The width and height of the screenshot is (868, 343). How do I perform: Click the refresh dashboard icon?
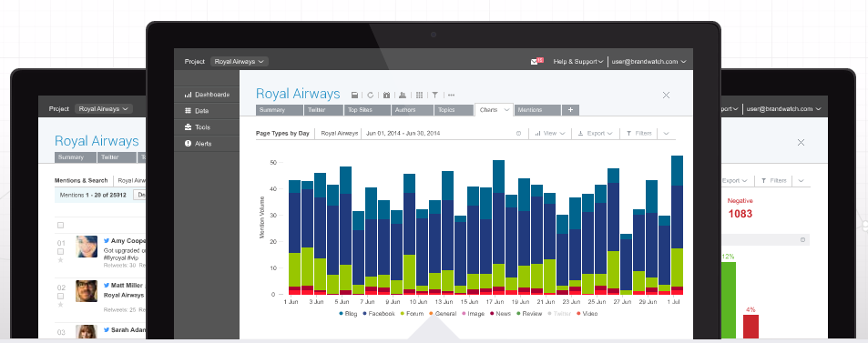(371, 96)
